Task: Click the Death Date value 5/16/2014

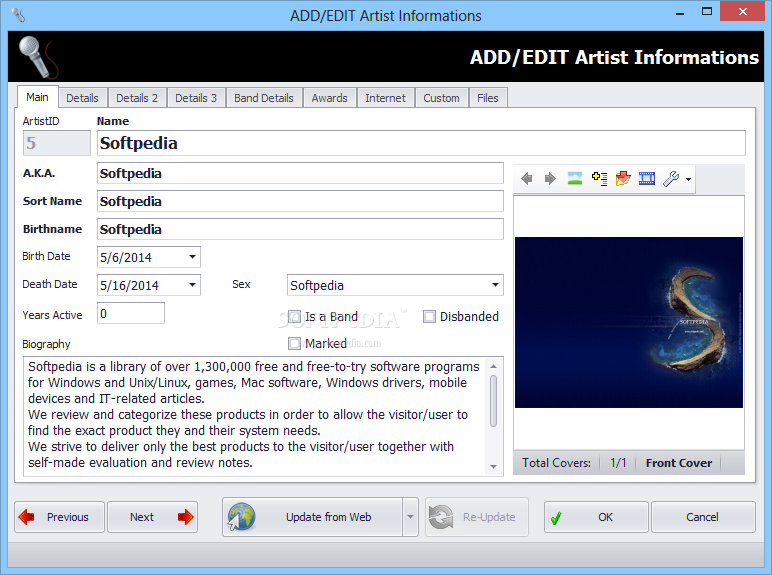Action: (x=129, y=286)
